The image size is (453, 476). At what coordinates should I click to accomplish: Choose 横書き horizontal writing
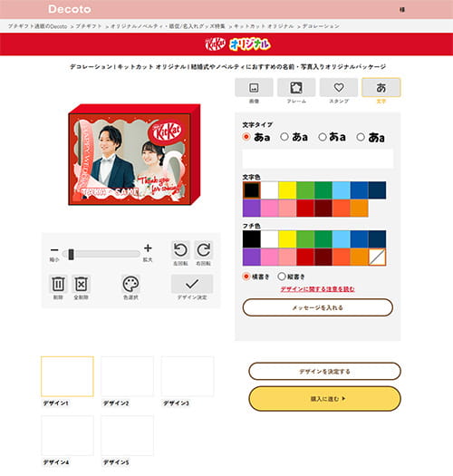coord(246,277)
